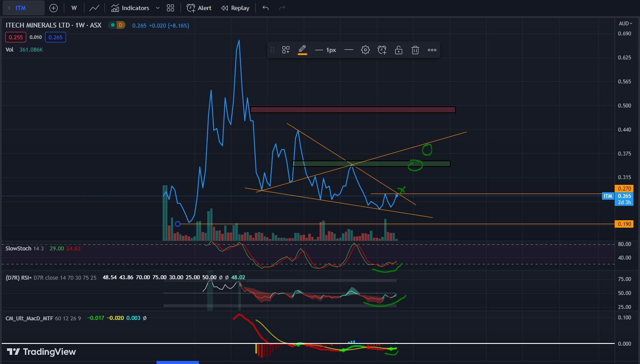Open drawing settings gear icon
Viewport: 640px width, 364px height.
(365, 50)
